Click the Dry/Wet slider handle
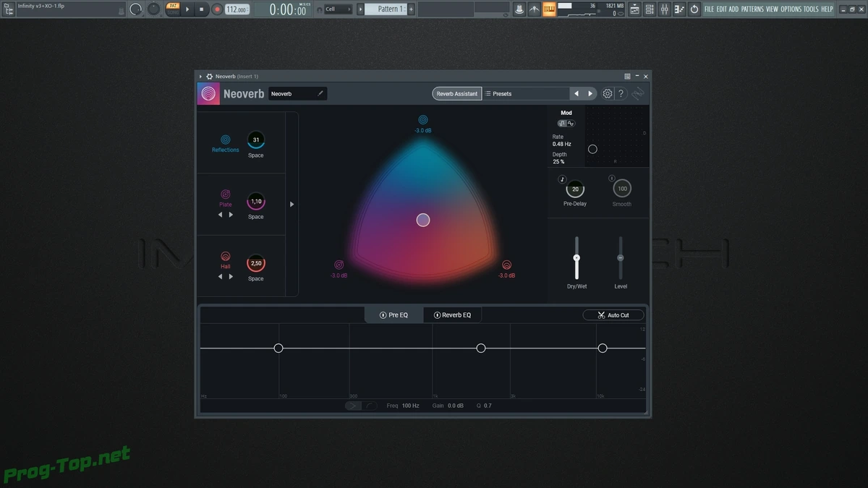 (576, 258)
